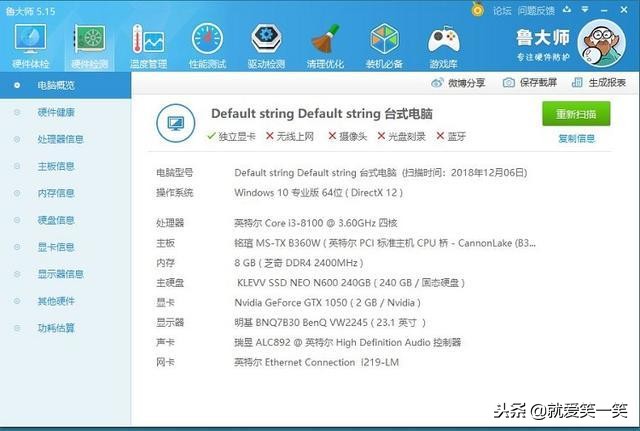Click the weibo icon beside 微博分享
640x431 pixels.
[437, 83]
